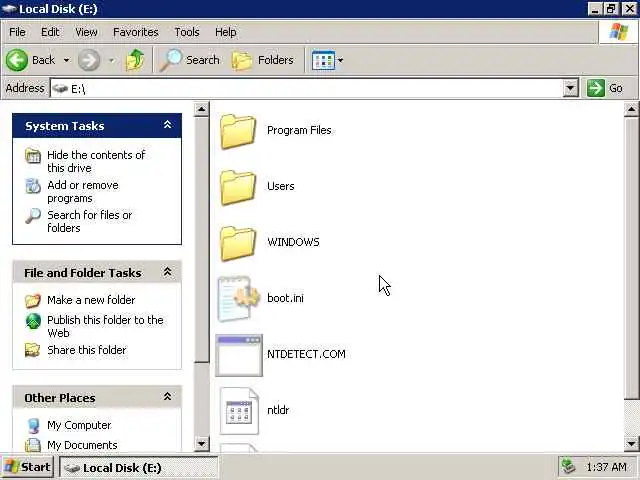Click the greyed Forward arrow button

click(x=89, y=60)
